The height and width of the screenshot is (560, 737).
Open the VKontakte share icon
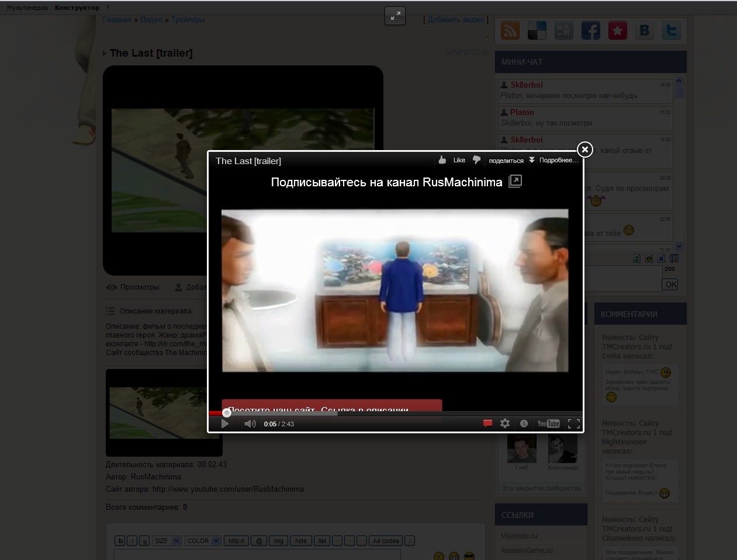pos(645,30)
